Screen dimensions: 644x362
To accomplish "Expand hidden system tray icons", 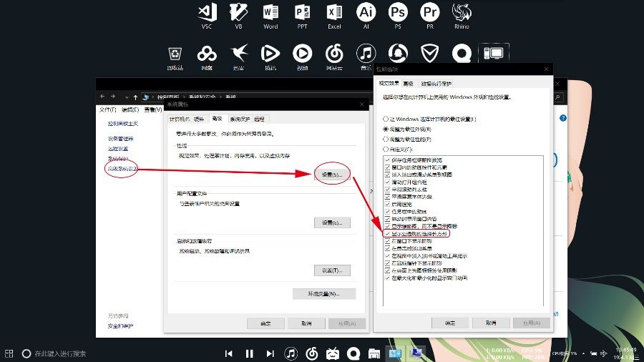I will (583, 353).
